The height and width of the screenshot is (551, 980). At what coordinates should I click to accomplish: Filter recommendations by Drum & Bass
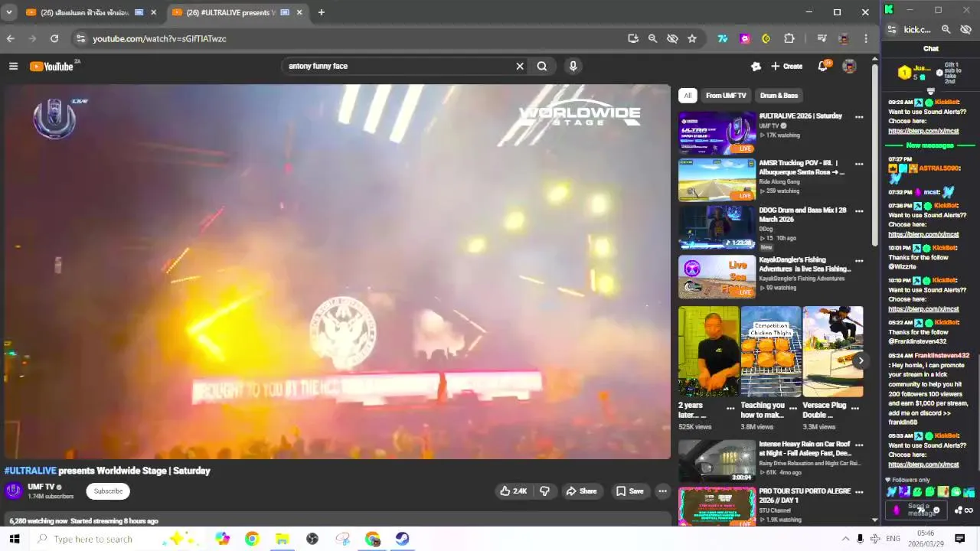779,96
